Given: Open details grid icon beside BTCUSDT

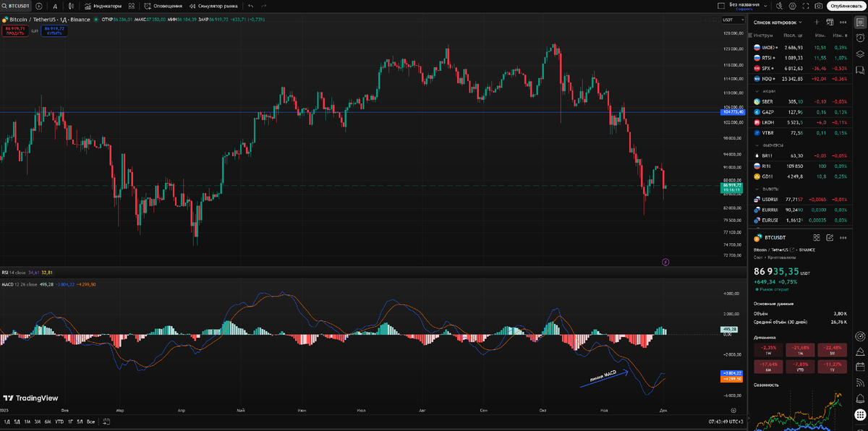Looking at the screenshot, I should coord(817,237).
